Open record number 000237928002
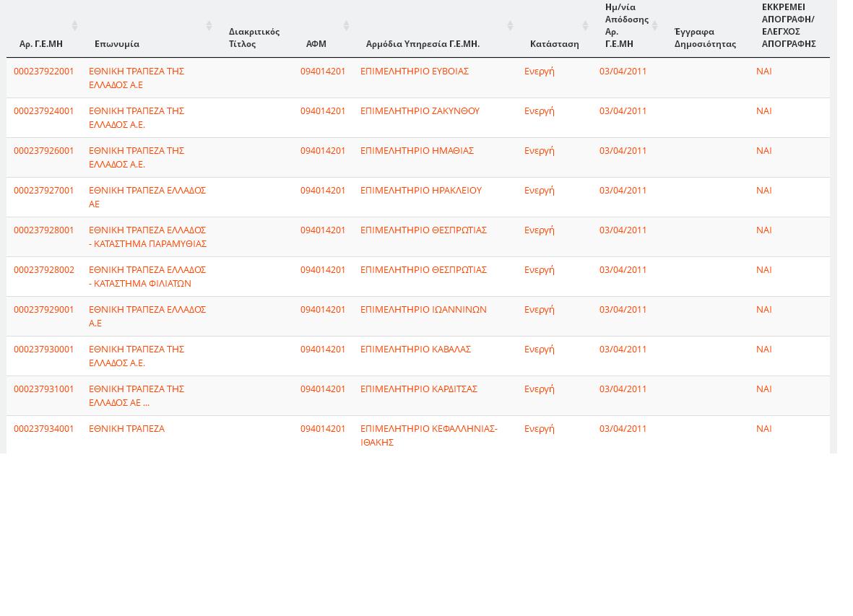 click(43, 269)
